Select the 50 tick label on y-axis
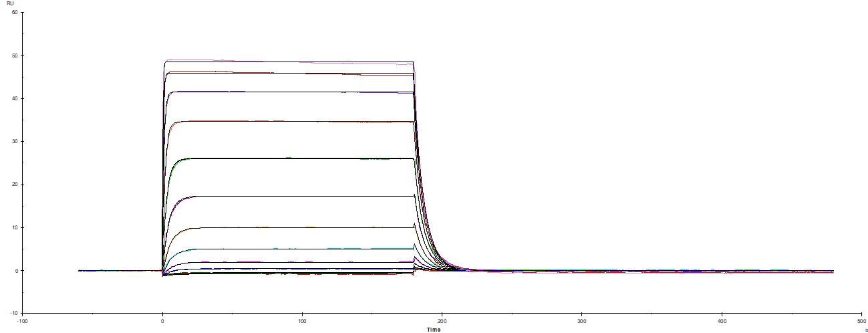The width and height of the screenshot is (868, 333). pyautogui.click(x=14, y=55)
